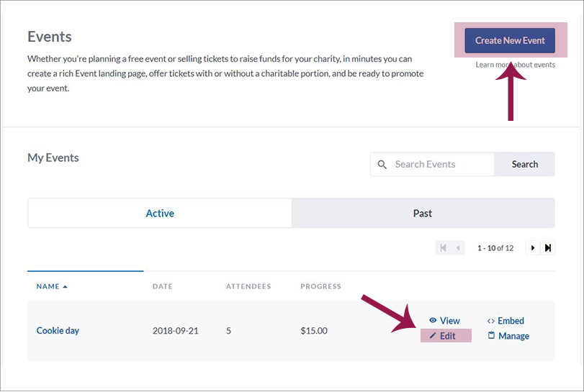Switch to the Past events tab
Viewport: 584px width, 392px height.
(423, 213)
